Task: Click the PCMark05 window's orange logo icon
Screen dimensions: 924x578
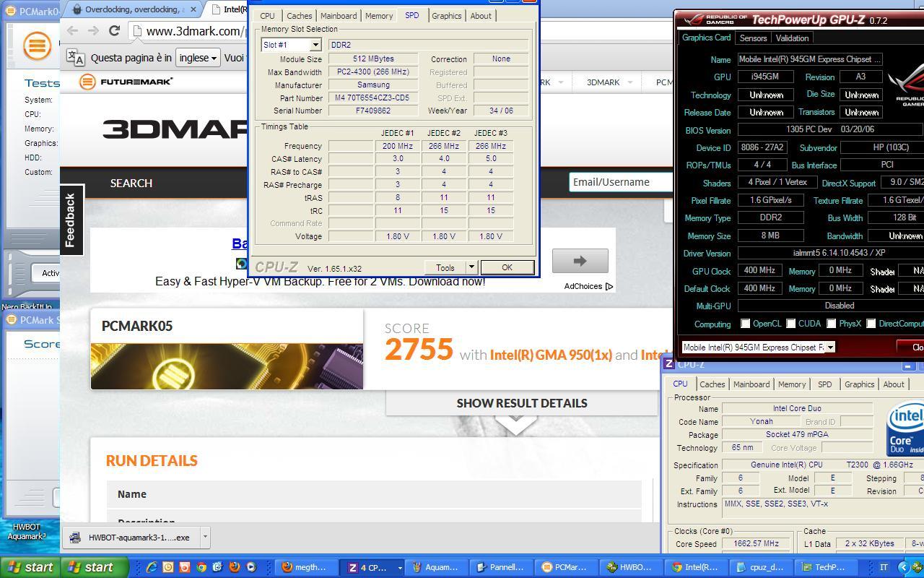Action: pyautogui.click(x=37, y=46)
